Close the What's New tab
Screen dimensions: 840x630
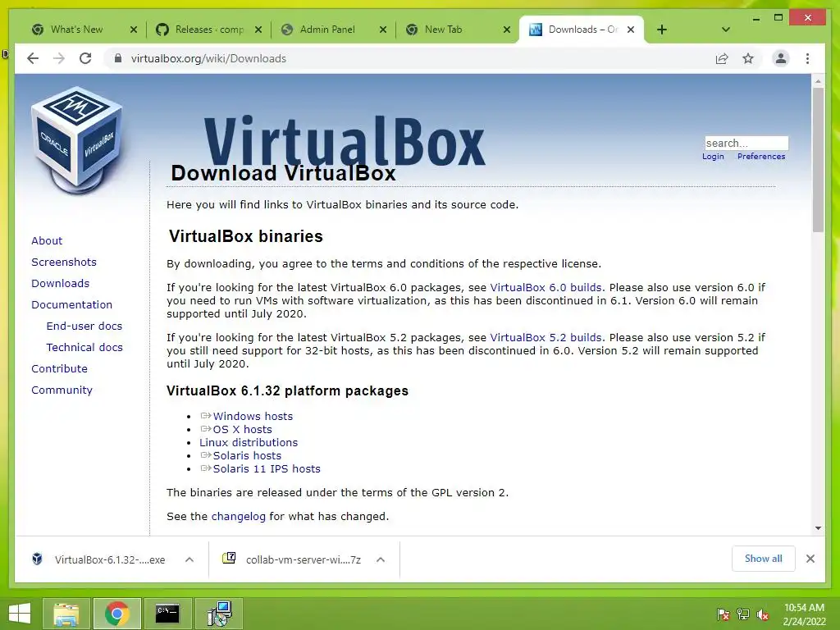click(x=134, y=30)
